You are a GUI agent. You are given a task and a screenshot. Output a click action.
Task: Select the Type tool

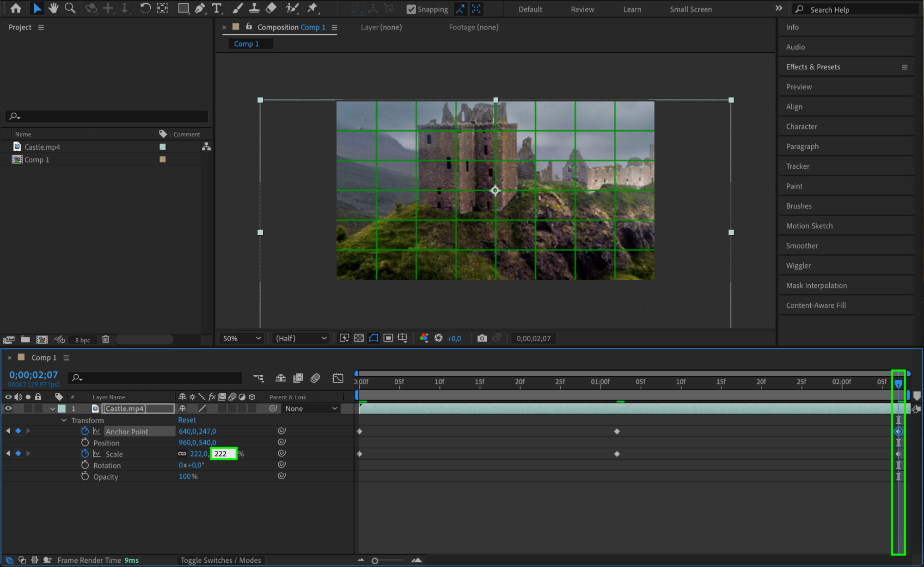[216, 8]
